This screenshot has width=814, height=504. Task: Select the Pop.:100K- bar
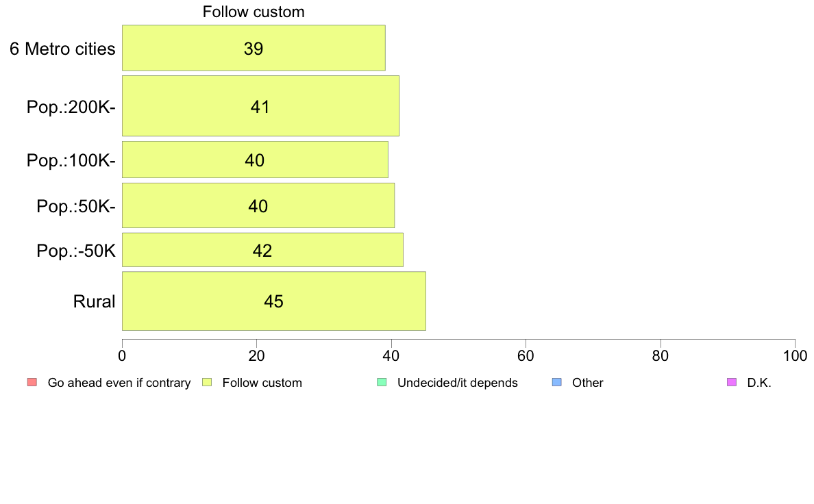click(x=256, y=160)
